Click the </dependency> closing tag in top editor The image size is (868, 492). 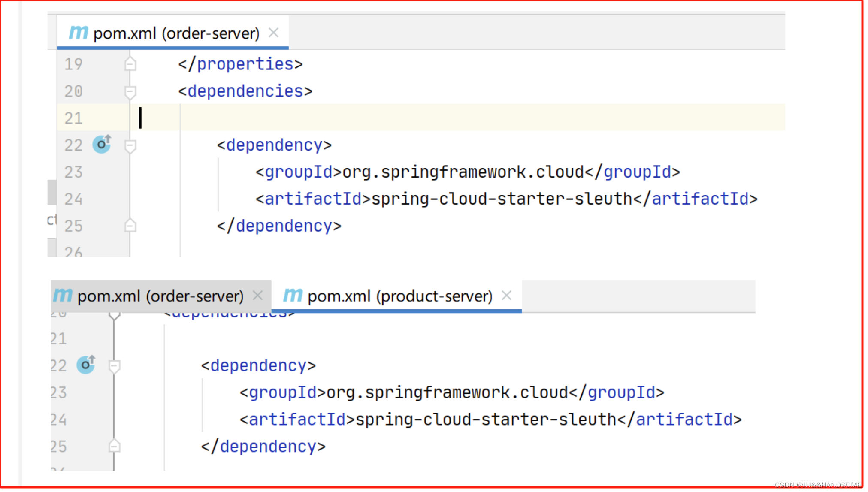279,226
